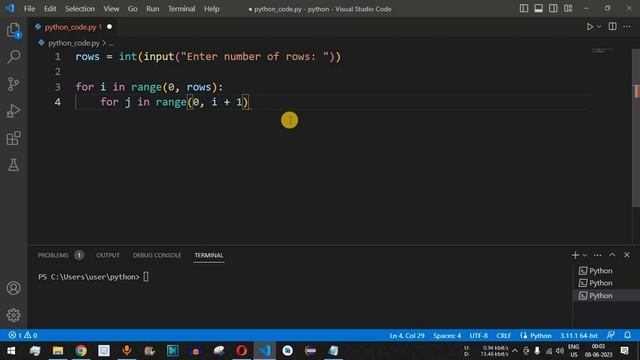Open the Go menu
The height and width of the screenshot is (360, 640).
133,9
